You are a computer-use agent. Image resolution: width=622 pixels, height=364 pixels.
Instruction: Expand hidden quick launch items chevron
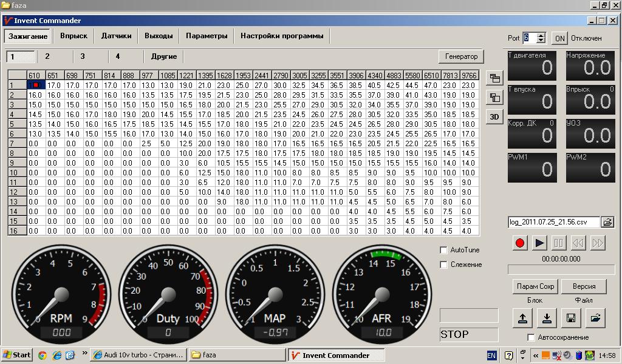[84, 353]
